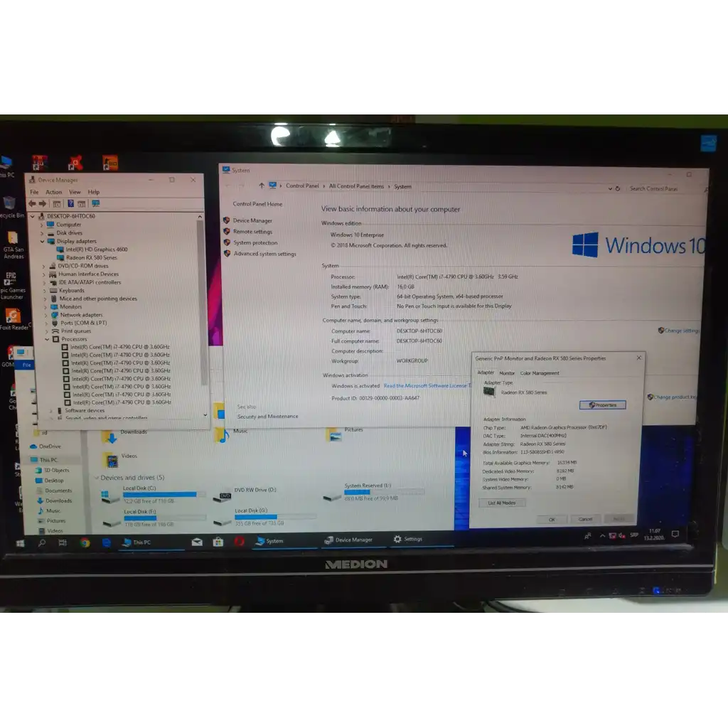Open the Mail app from the taskbar

pos(197,542)
